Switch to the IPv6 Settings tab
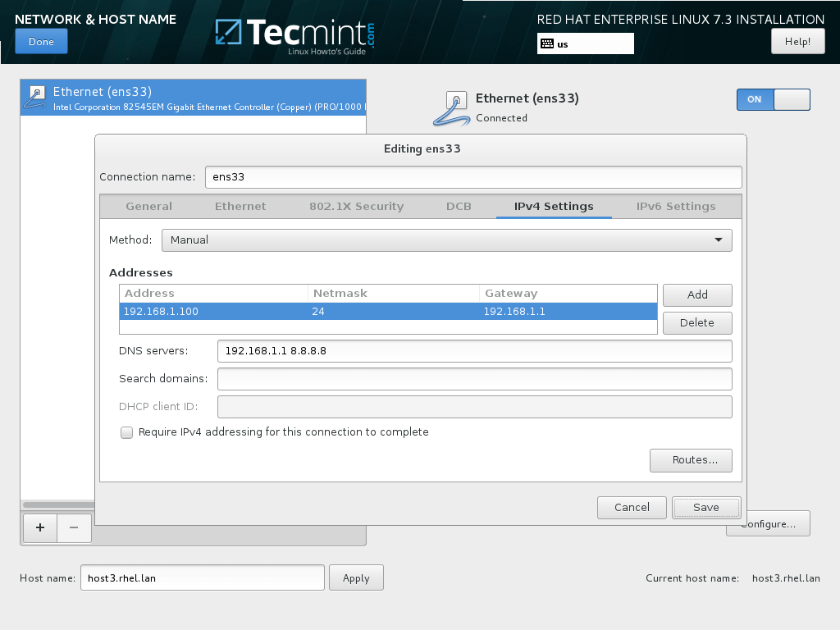Screen dimensions: 840x630 tap(675, 206)
